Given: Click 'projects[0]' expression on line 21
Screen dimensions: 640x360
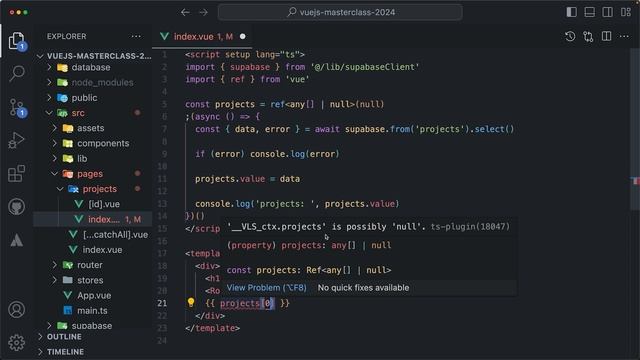Looking at the screenshot, I should tap(247, 303).
